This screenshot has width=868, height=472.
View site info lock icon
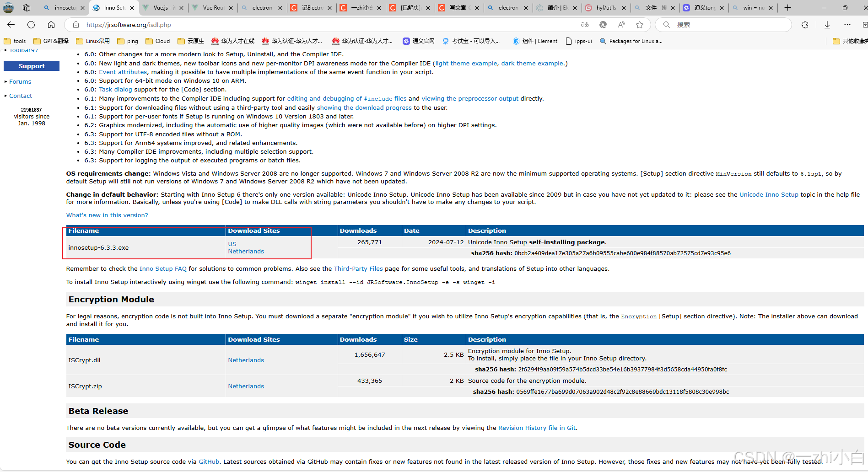[x=76, y=25]
